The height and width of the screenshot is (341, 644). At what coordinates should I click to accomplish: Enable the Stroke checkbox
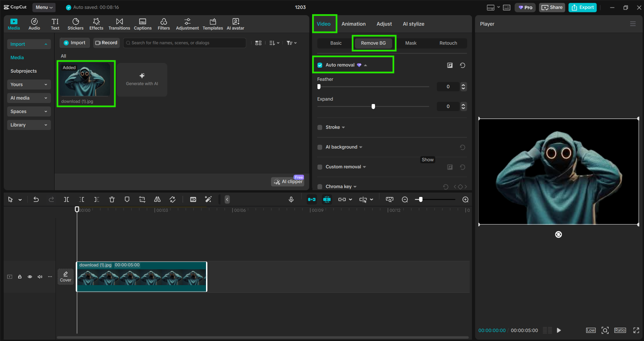320,127
